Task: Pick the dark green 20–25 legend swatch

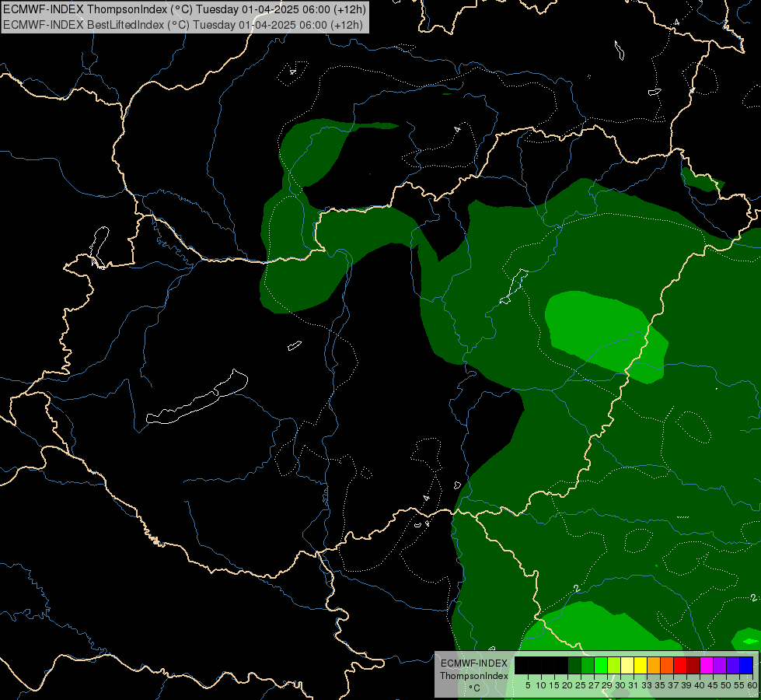Action: click(574, 665)
